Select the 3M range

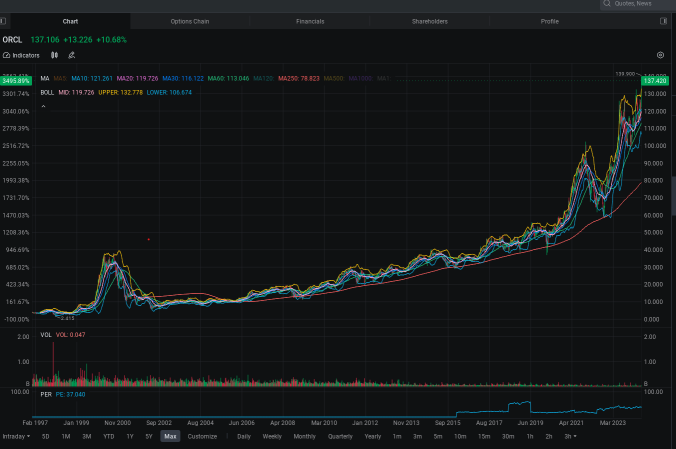pos(87,436)
